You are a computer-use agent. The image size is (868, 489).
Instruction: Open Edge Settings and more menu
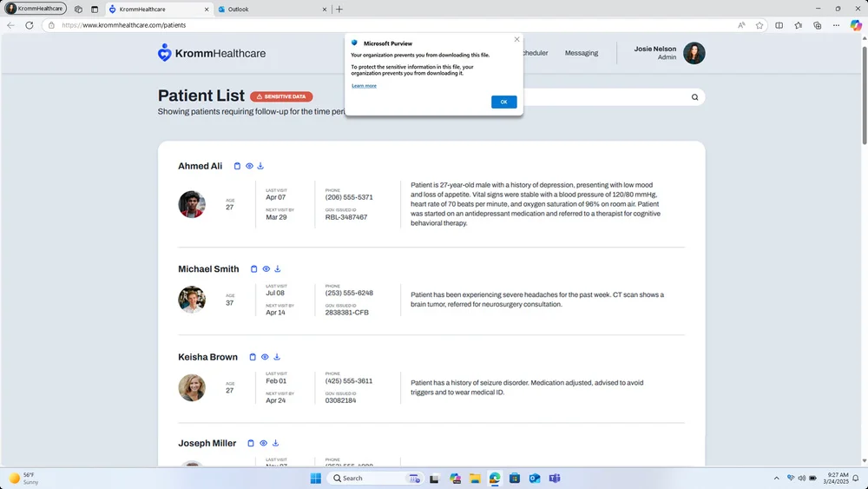pos(837,25)
